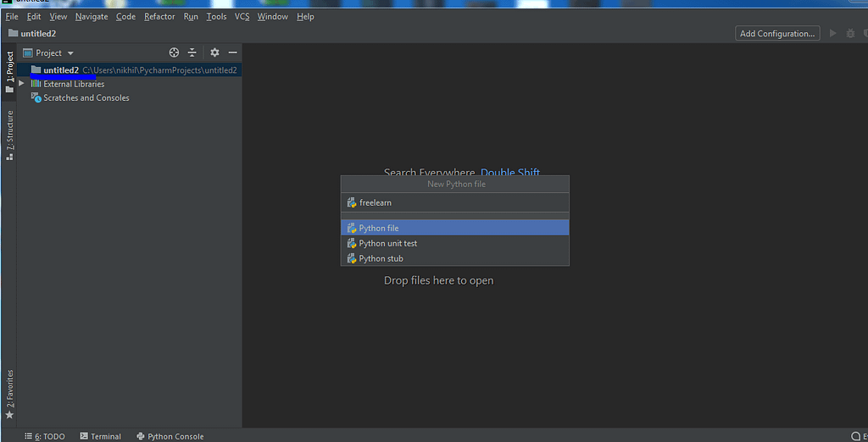Open the VCS menu

click(242, 17)
